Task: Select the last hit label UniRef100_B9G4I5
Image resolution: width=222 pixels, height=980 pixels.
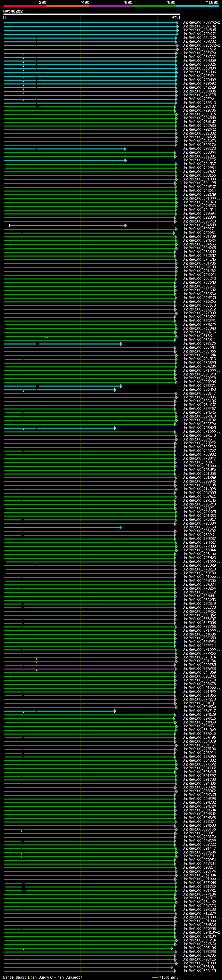Action: coord(199,971)
